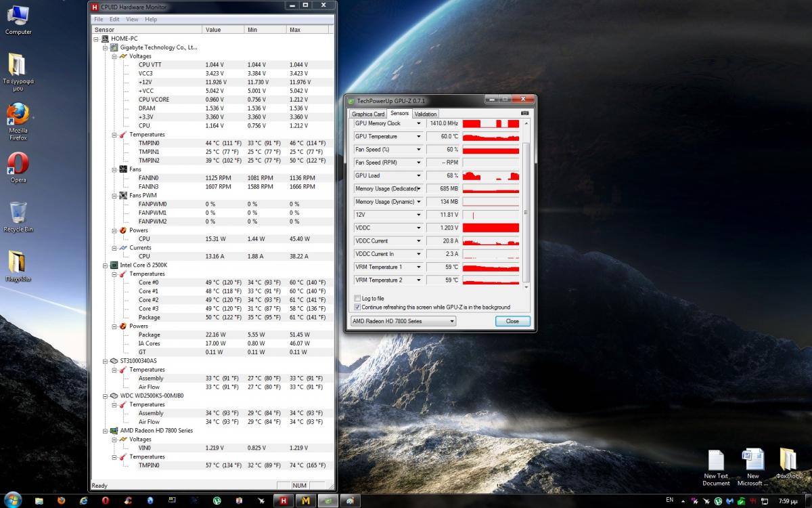This screenshot has width=812, height=508.
Task: Collapse the WDC WD2500KS-00MJB0 drive node
Action: point(105,396)
